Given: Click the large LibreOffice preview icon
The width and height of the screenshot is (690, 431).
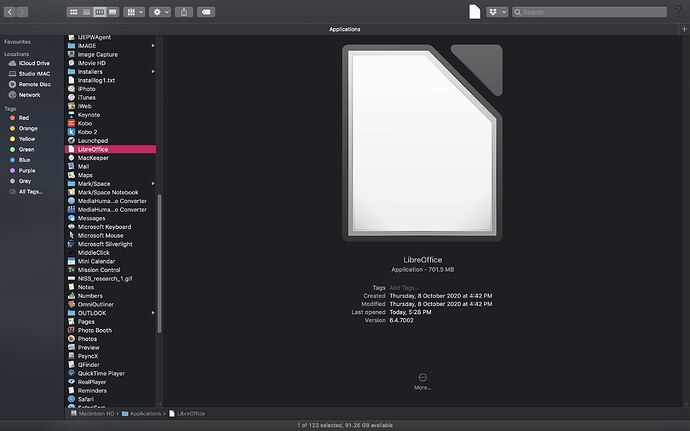Looking at the screenshot, I should pyautogui.click(x=422, y=143).
